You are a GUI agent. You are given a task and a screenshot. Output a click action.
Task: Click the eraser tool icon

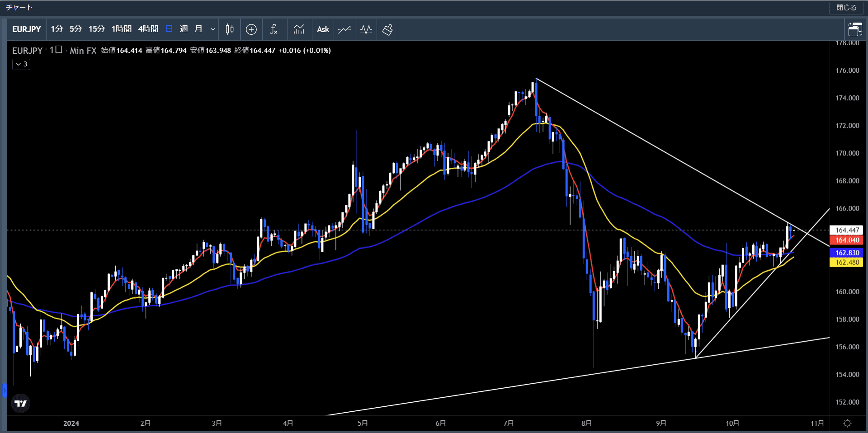pyautogui.click(x=387, y=29)
